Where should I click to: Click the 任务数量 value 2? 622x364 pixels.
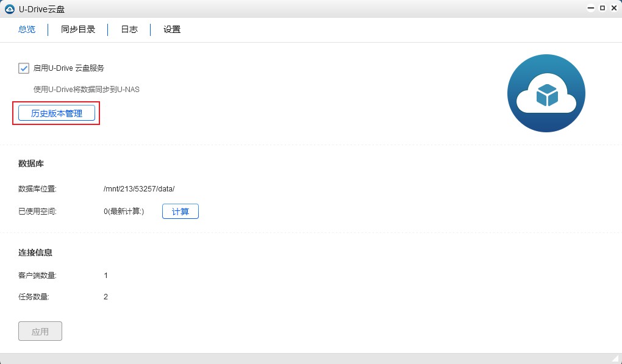click(x=105, y=297)
